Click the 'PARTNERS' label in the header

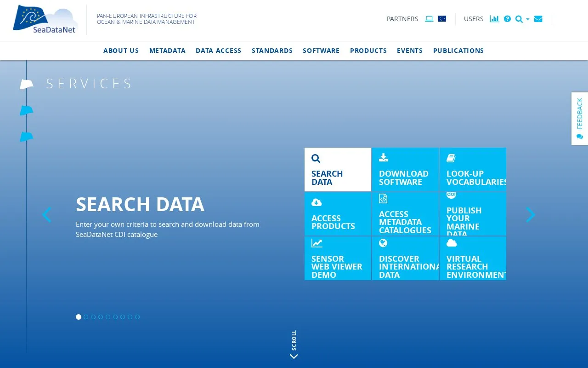pyautogui.click(x=402, y=19)
